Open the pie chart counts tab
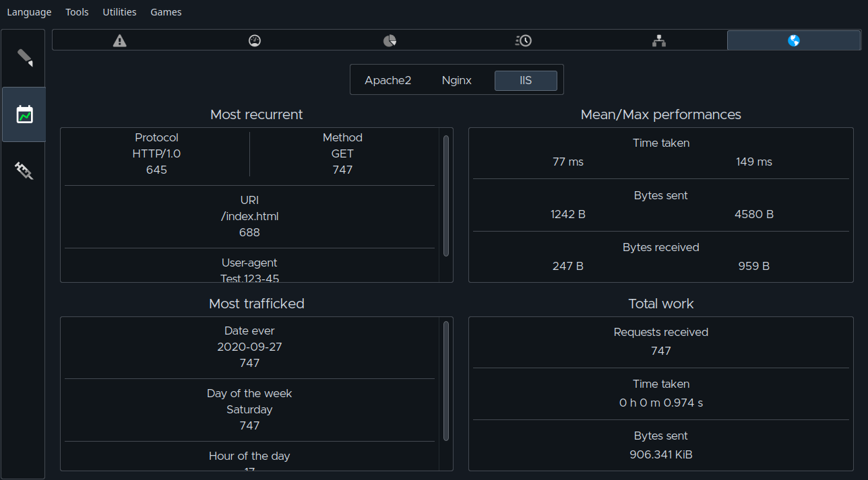The image size is (868, 480). [390, 40]
